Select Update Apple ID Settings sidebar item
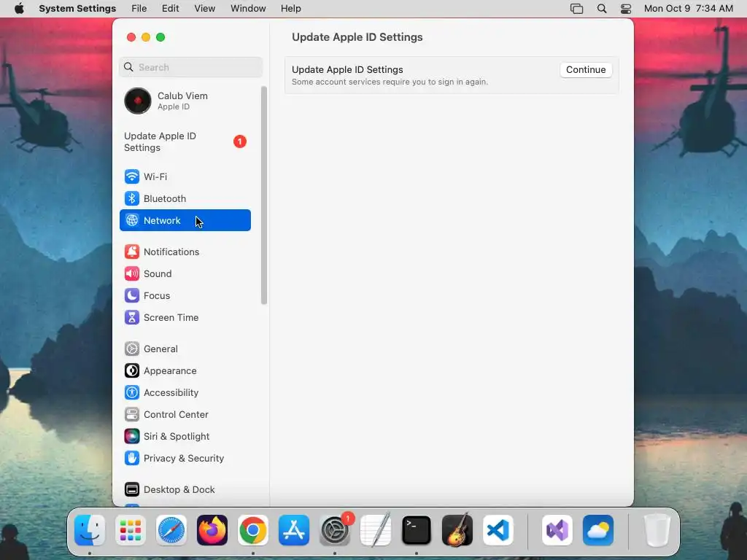This screenshot has height=560, width=747. (185, 142)
